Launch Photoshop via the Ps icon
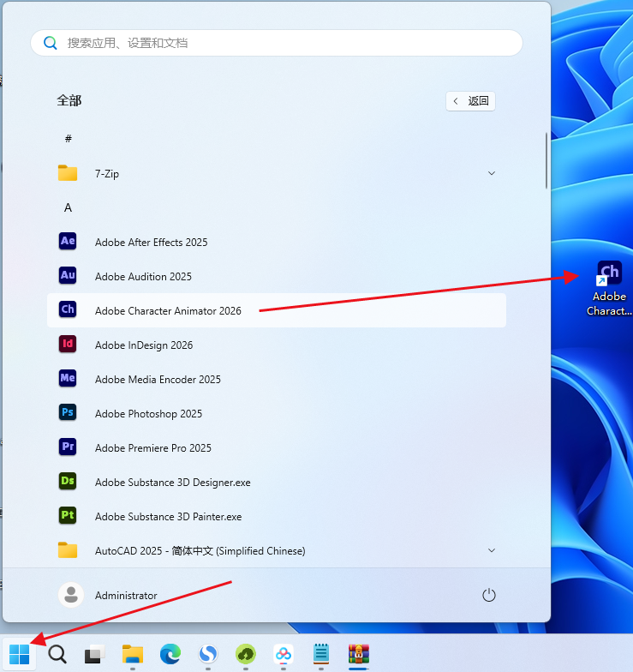 pyautogui.click(x=68, y=412)
